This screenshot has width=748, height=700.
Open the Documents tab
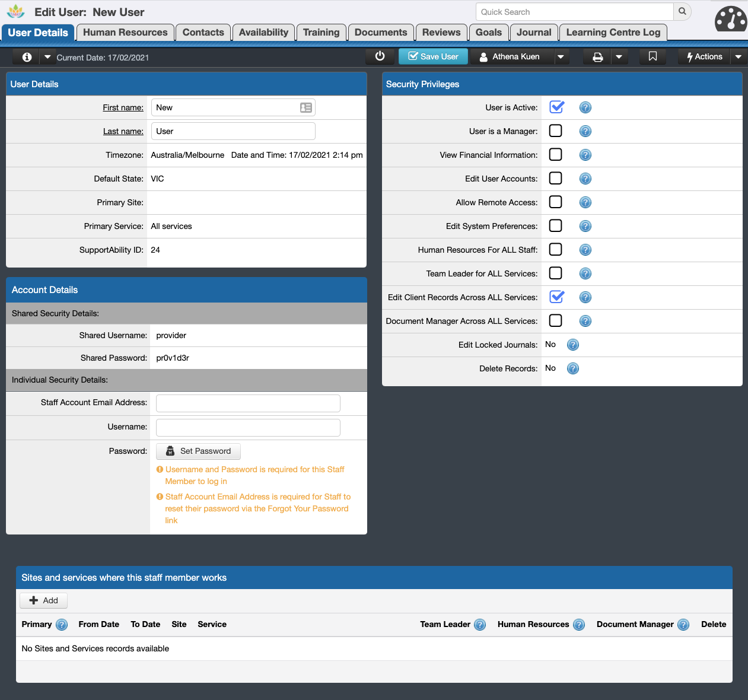[381, 33]
